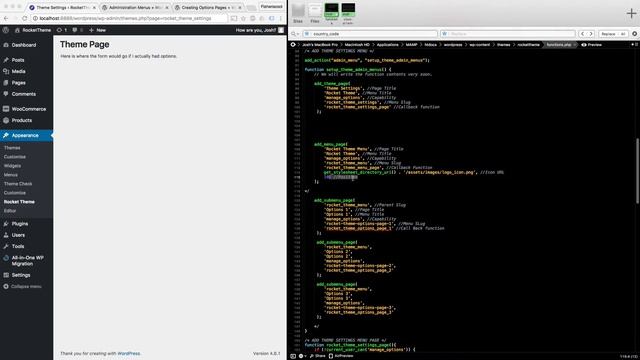Click Macintosh HD in path bar
This screenshot has height=360, width=640.
point(357,44)
